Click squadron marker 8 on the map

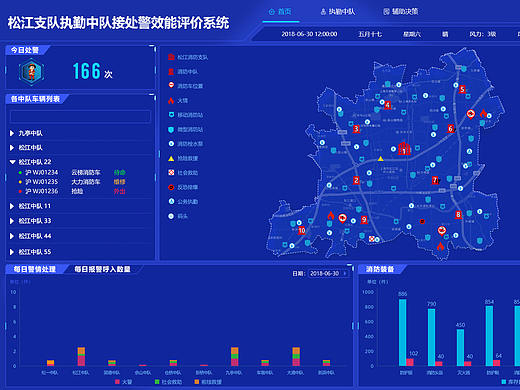458,215
